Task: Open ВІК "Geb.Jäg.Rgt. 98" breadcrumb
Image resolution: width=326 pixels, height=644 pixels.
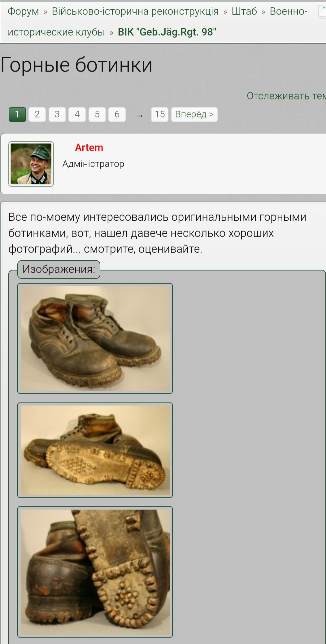Action: (167, 32)
